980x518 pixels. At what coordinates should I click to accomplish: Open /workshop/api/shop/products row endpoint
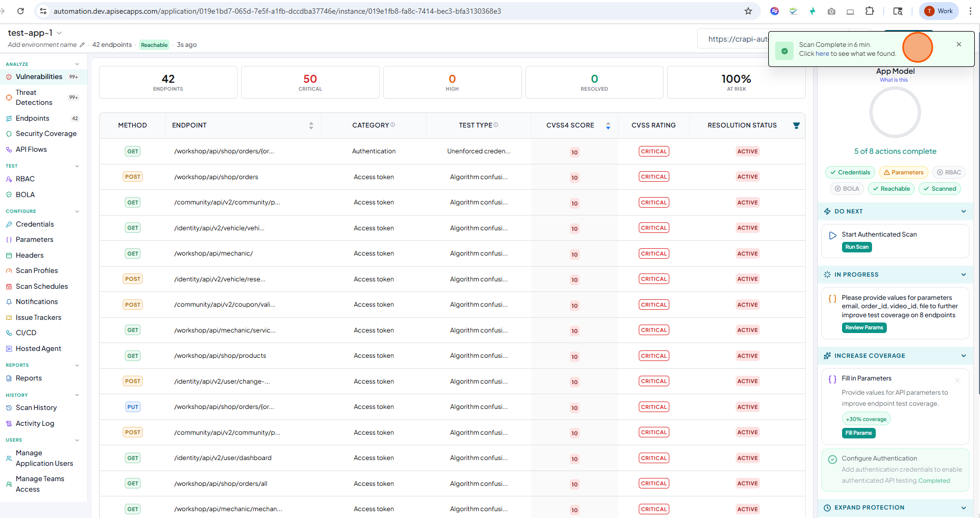click(220, 356)
